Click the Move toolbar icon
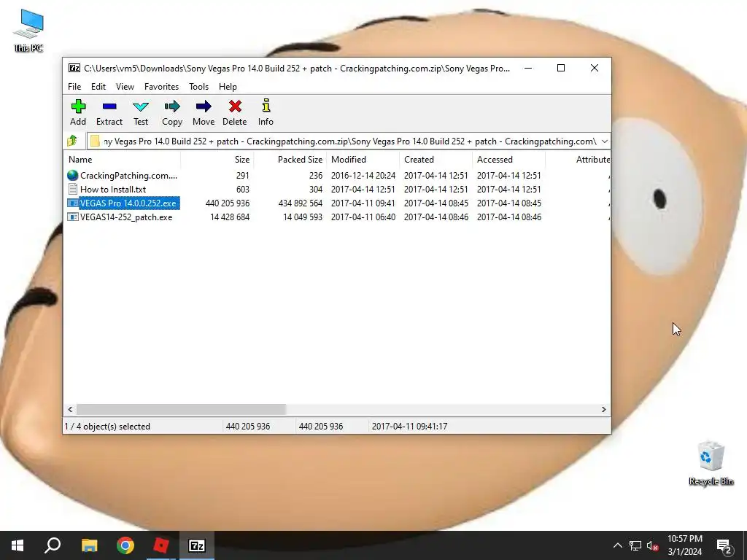The width and height of the screenshot is (747, 560). pos(204,113)
